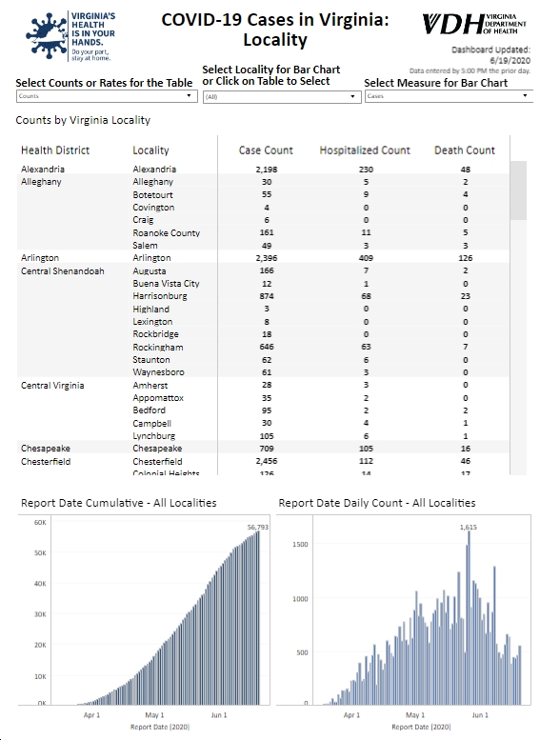Viewport: 560px width, 740px height.
Task: Select the Lynchburg locality row
Action: [x=263, y=436]
